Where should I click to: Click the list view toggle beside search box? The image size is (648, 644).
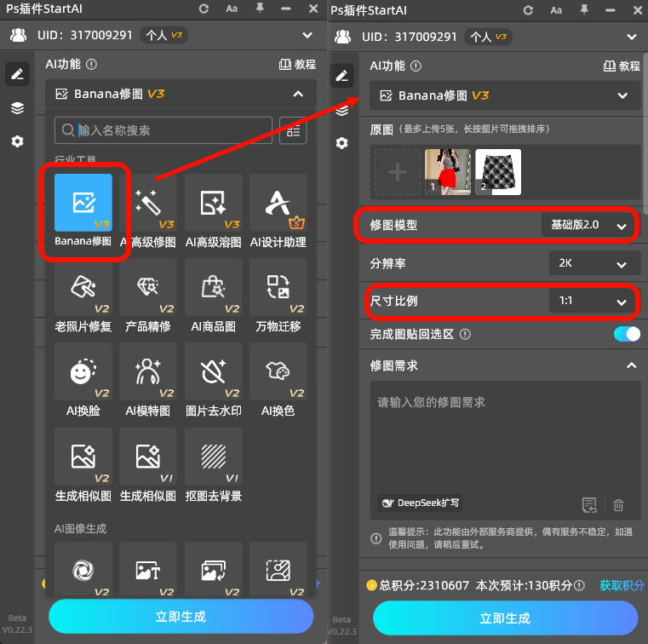click(x=293, y=130)
